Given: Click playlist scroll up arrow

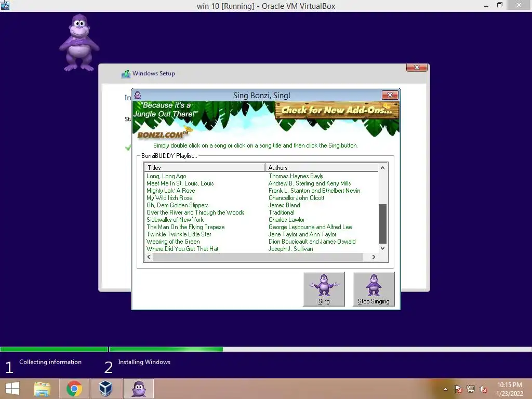Looking at the screenshot, I should (x=382, y=168).
